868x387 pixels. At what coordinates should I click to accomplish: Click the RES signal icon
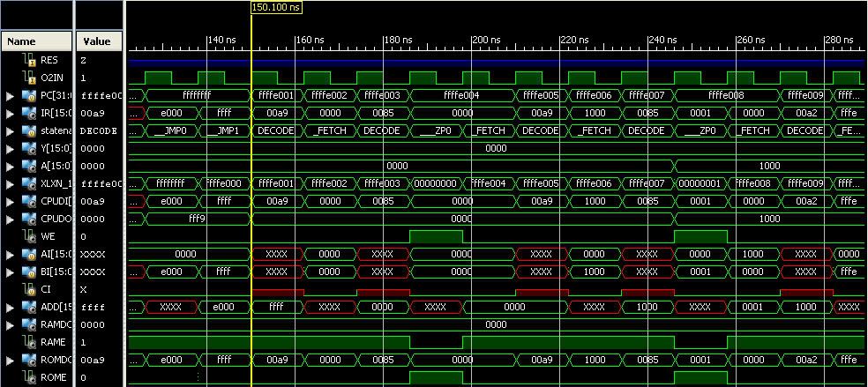(27, 60)
